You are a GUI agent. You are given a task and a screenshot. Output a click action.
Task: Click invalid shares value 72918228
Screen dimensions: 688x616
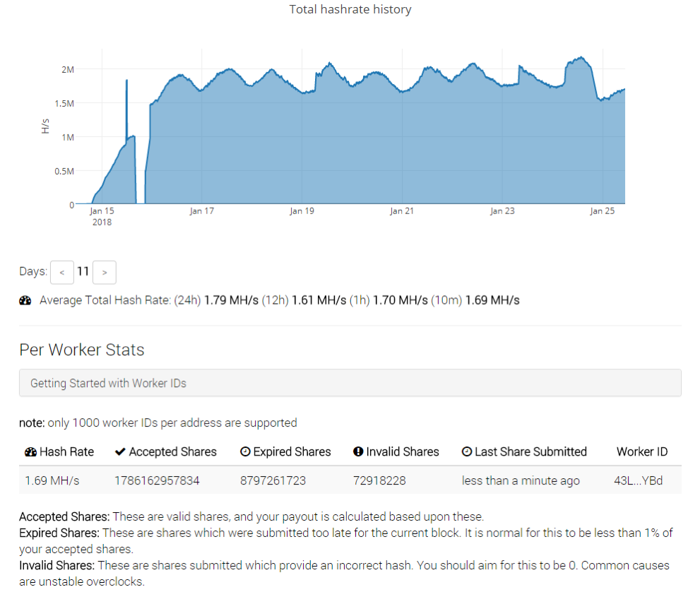click(x=379, y=481)
